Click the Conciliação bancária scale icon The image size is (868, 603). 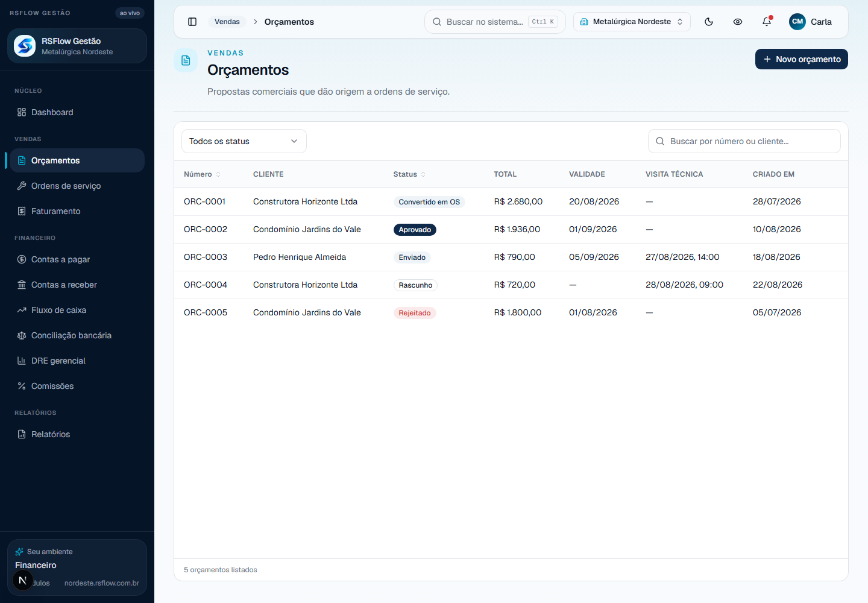pos(22,335)
